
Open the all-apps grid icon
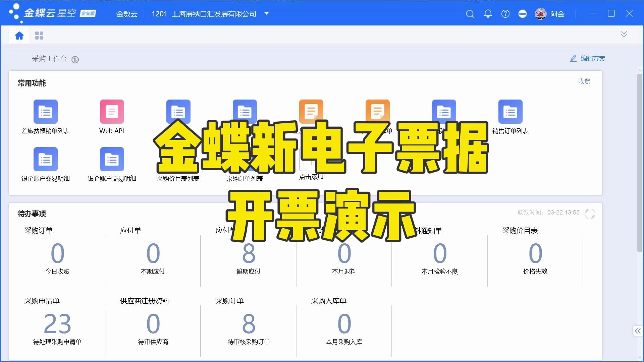tap(39, 36)
